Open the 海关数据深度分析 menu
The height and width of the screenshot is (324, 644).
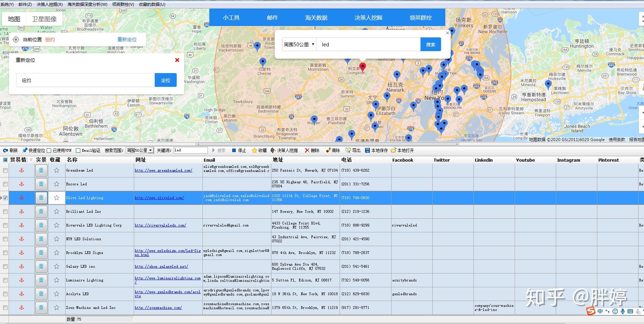pyautogui.click(x=87, y=4)
